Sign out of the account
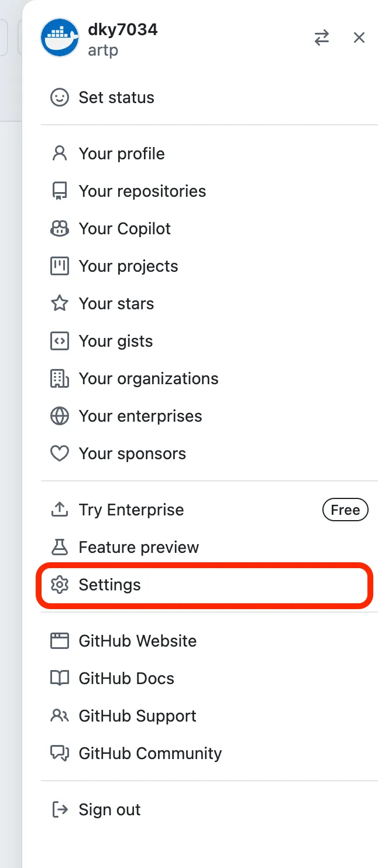Screen dimensions: 392x868 109,809
